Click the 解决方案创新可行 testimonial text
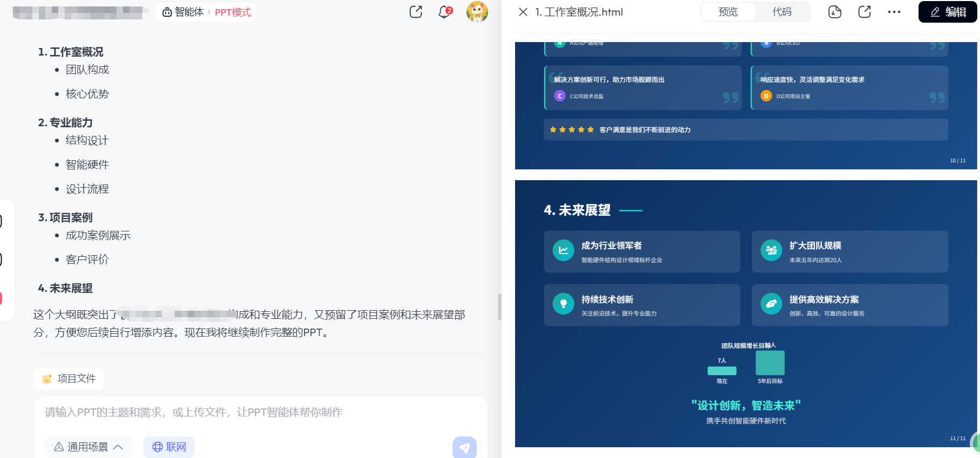The width and height of the screenshot is (980, 458). pyautogui.click(x=609, y=80)
